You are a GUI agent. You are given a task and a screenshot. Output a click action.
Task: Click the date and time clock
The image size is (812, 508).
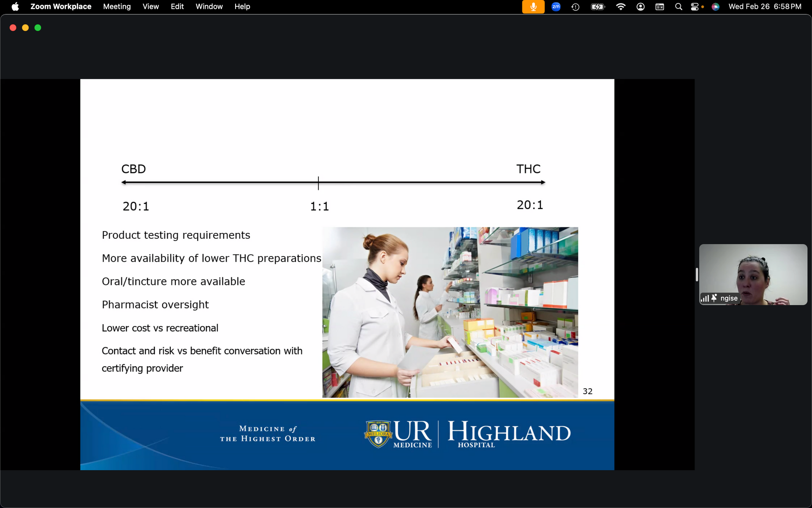tap(765, 7)
